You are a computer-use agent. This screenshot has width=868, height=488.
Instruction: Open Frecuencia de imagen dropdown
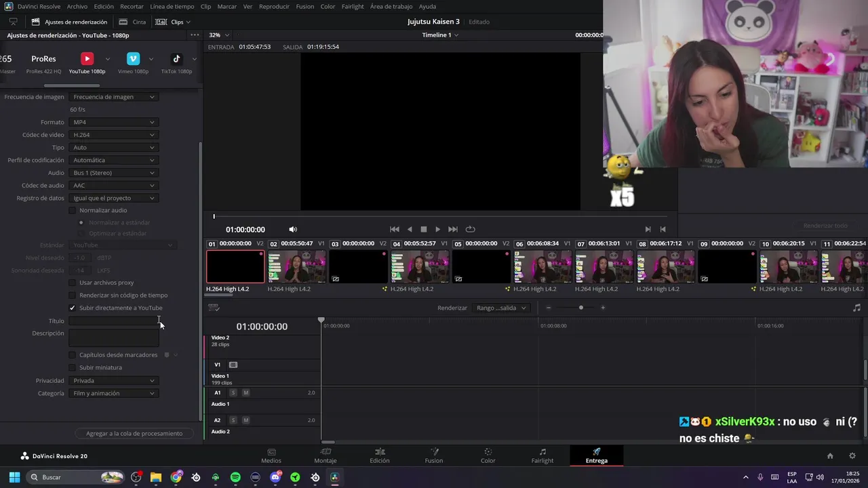click(114, 97)
